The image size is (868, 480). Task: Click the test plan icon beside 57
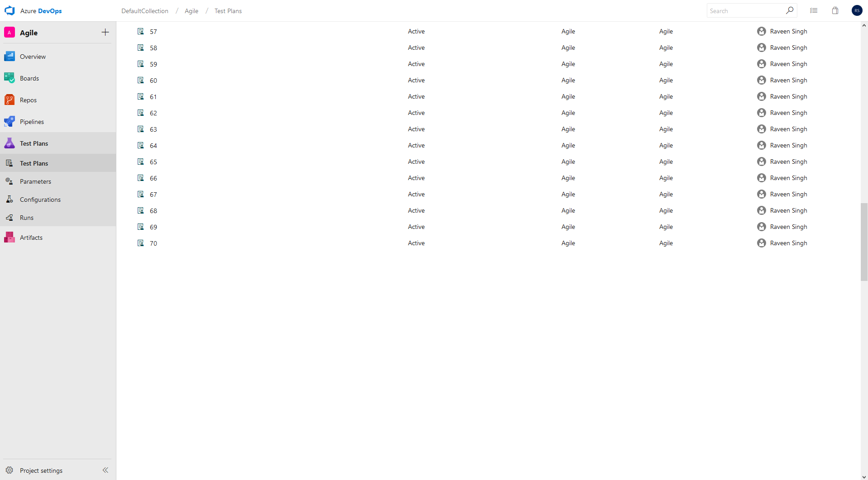(141, 31)
